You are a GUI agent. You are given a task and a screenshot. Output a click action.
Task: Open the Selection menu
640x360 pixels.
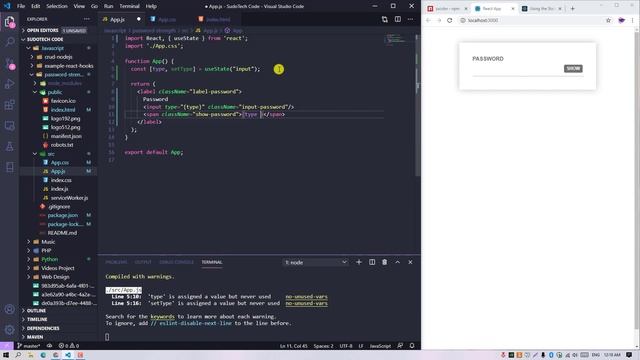57,6
